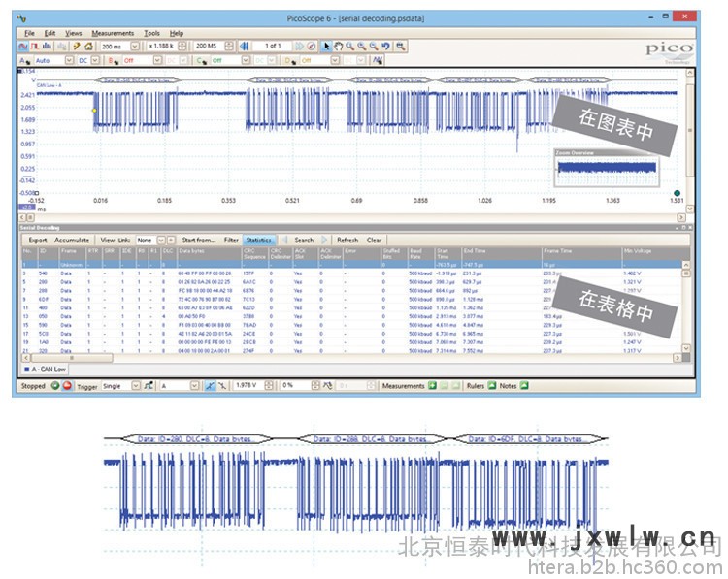Open the Help menu
This screenshot has width=728, height=579.
177,33
